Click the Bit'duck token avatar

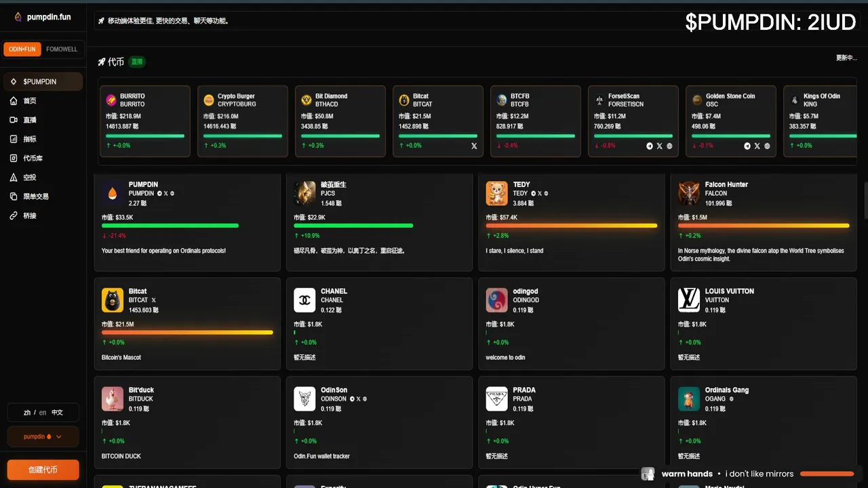[113, 399]
